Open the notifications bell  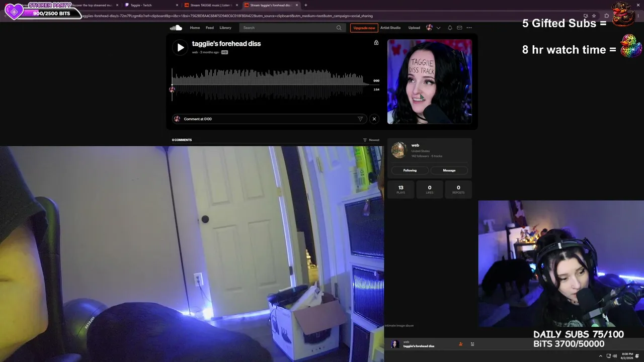450,28
